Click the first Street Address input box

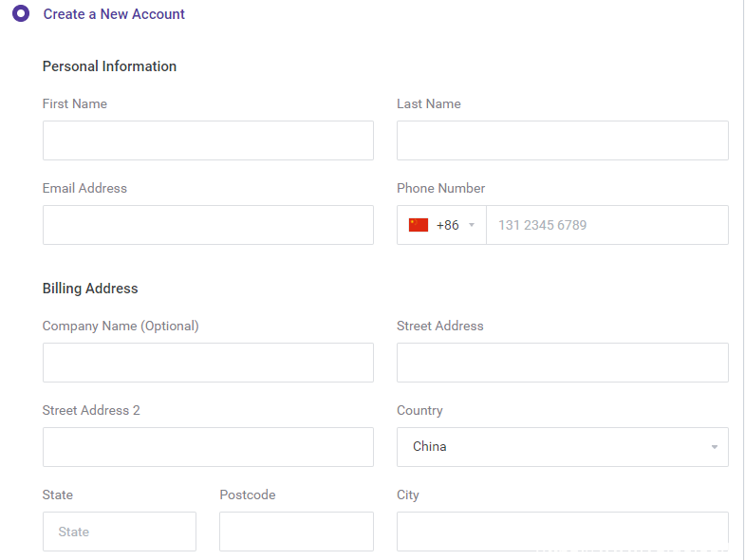562,363
